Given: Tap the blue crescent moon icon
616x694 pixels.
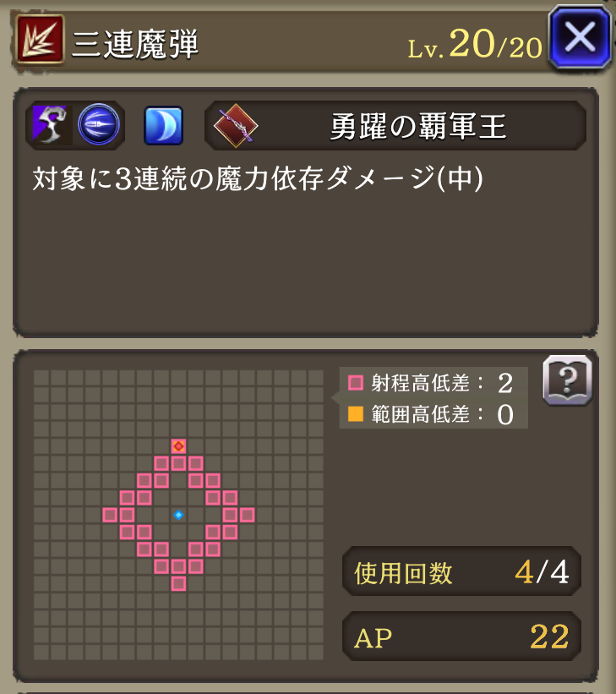Looking at the screenshot, I should click(x=163, y=125).
